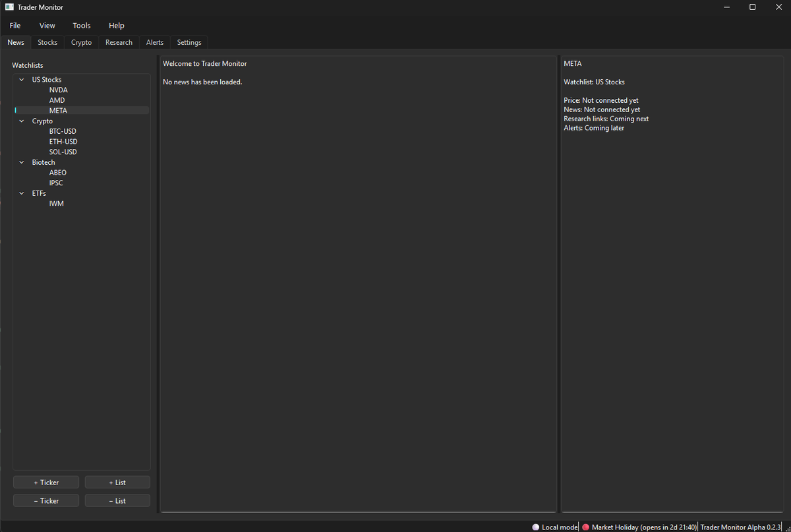791x532 pixels.
Task: Switch to the Stocks tab
Action: coord(47,42)
